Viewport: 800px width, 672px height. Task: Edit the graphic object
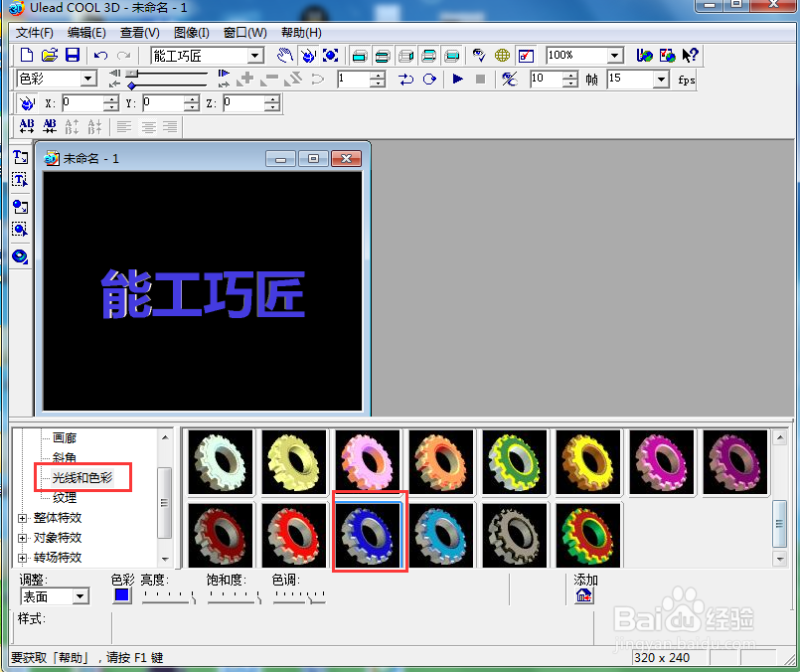[20, 229]
